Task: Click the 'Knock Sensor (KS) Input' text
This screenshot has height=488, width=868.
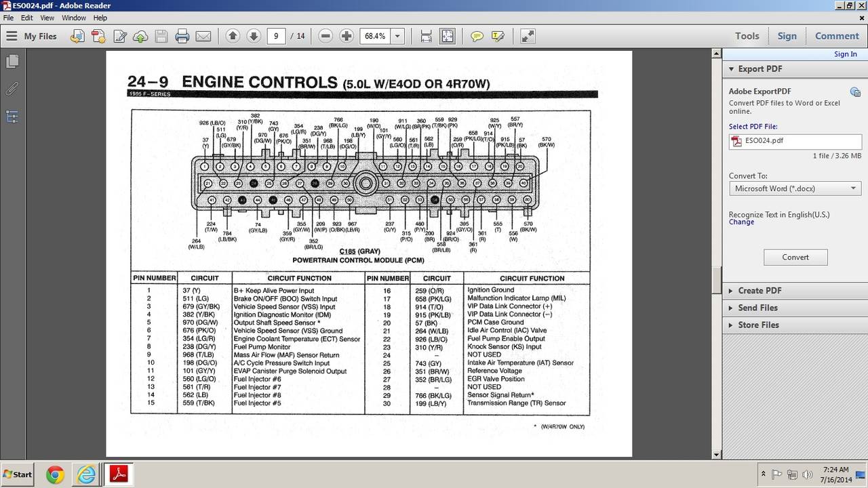Action: [x=504, y=347]
